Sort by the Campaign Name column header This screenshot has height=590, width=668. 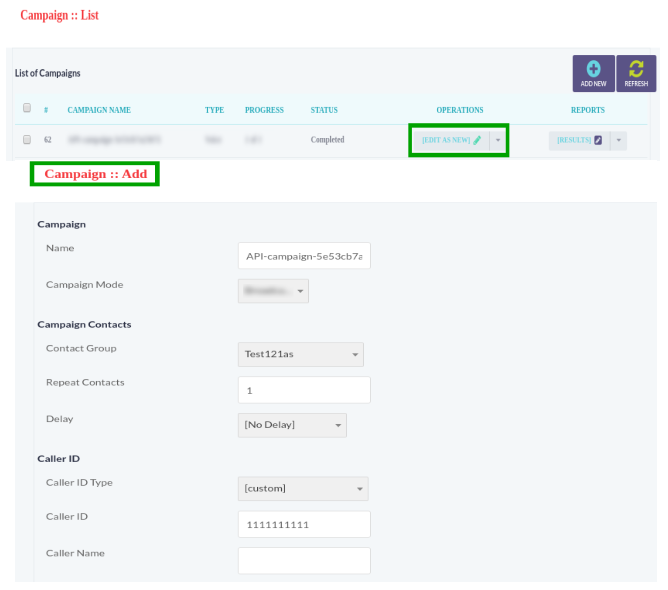[99, 110]
